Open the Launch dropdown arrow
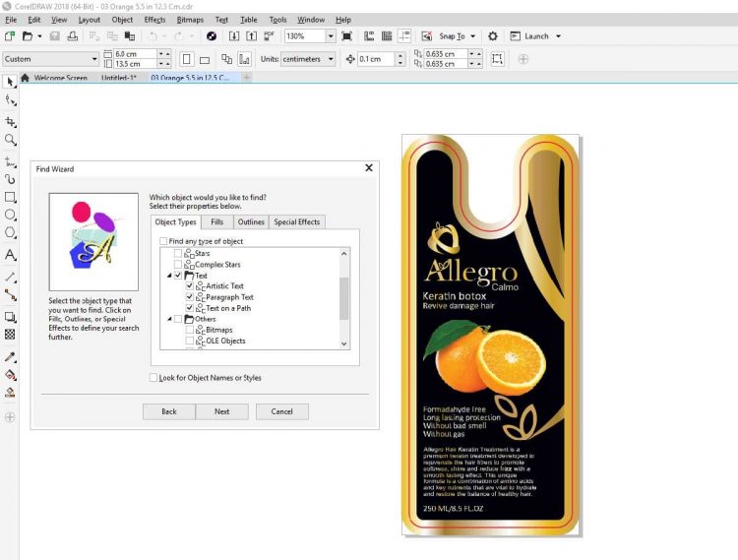This screenshot has height=560, width=738. tap(558, 36)
